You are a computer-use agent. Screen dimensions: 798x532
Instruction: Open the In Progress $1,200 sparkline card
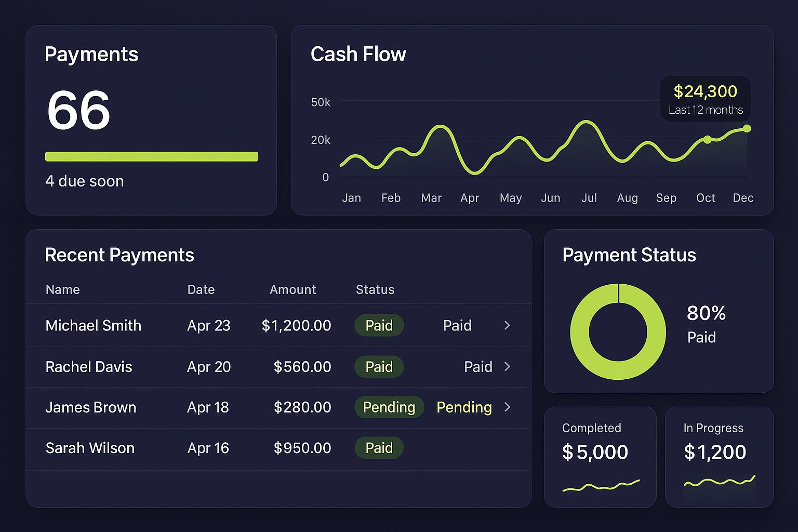point(719,457)
